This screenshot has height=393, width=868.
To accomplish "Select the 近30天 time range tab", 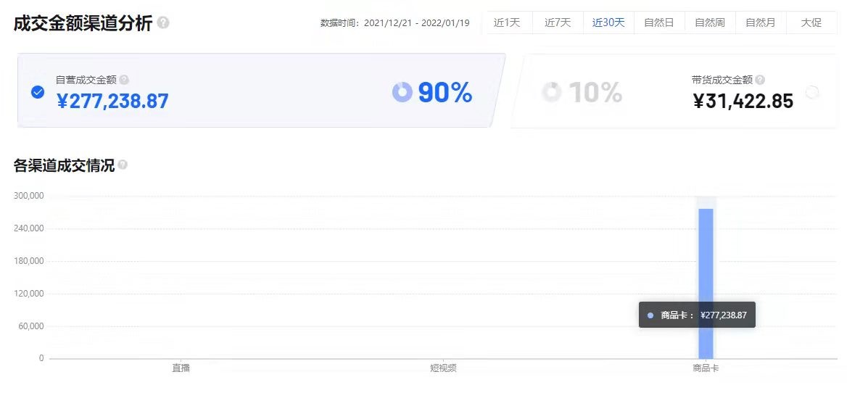I will [608, 22].
